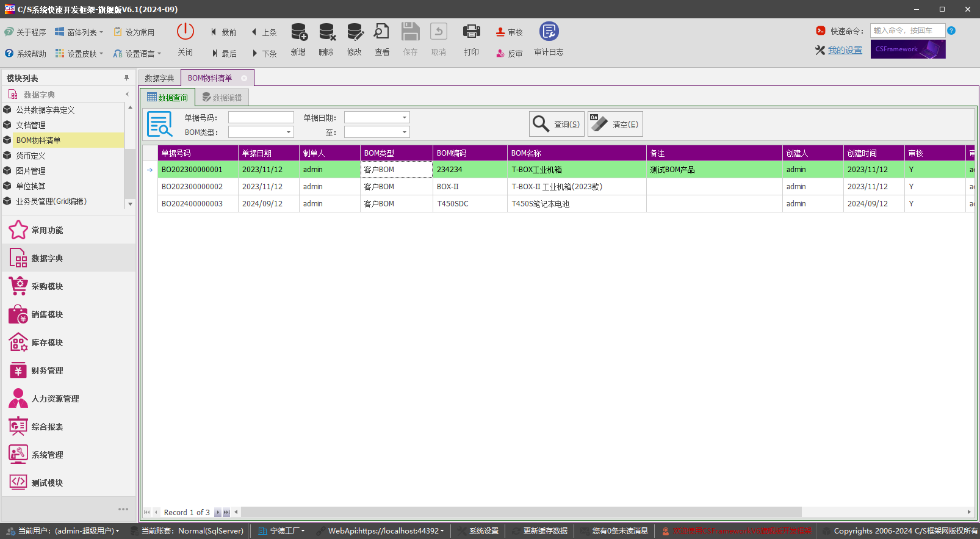Open the 审计日志 audit log

click(x=549, y=40)
